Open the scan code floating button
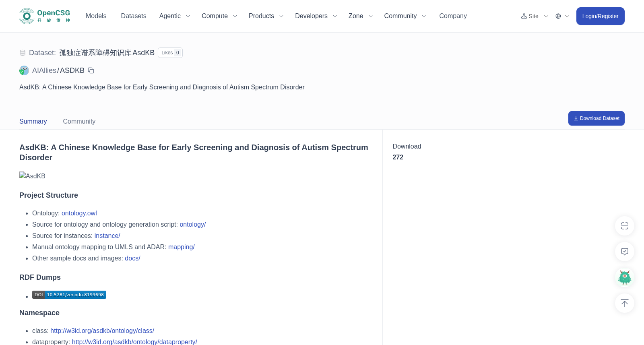This screenshot has height=345, width=644. coord(625,226)
